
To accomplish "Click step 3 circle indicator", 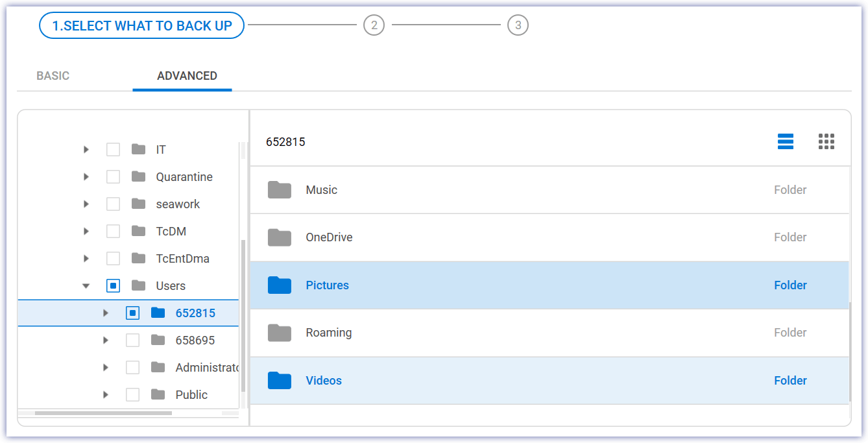I will point(518,25).
